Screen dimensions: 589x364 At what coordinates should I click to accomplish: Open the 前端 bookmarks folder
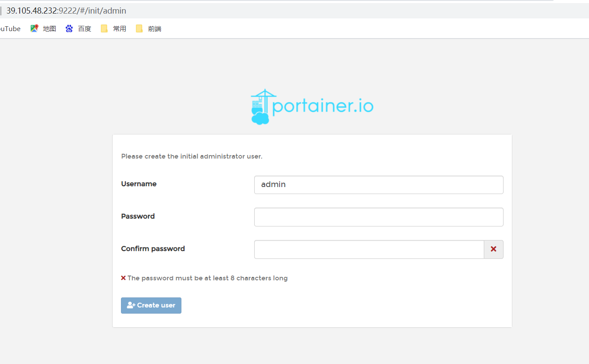point(148,28)
